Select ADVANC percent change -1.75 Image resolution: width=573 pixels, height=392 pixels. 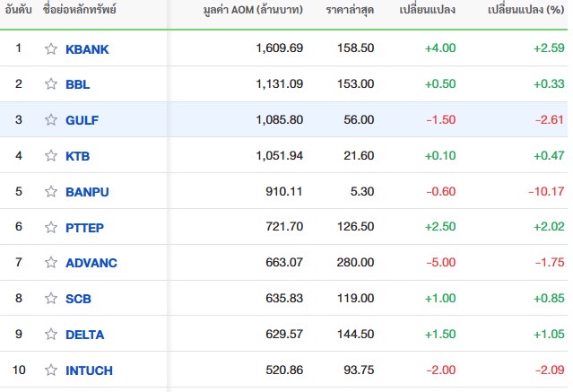click(550, 262)
